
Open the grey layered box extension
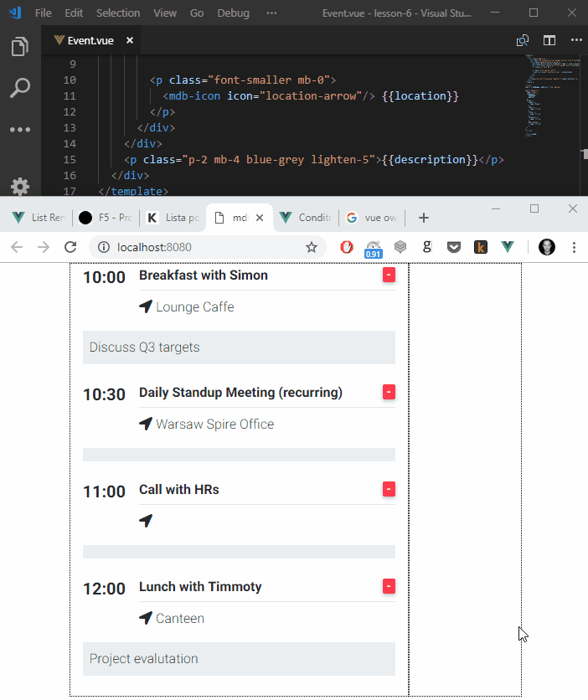click(400, 246)
